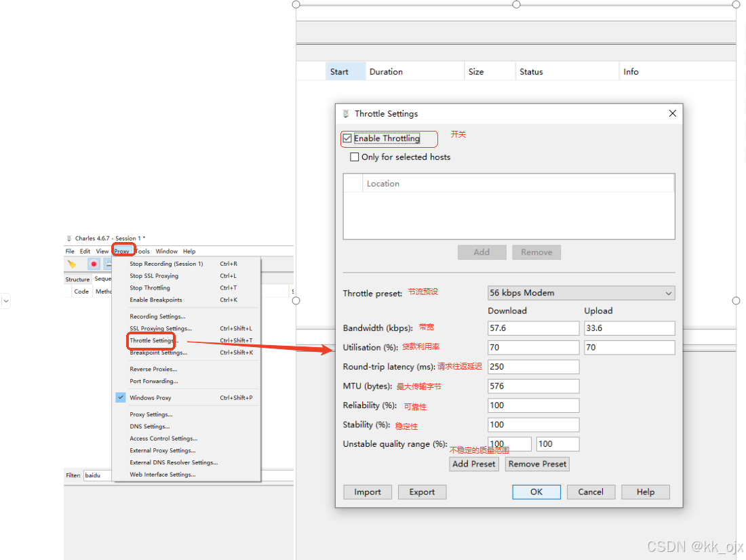Open the File menu

tap(70, 252)
